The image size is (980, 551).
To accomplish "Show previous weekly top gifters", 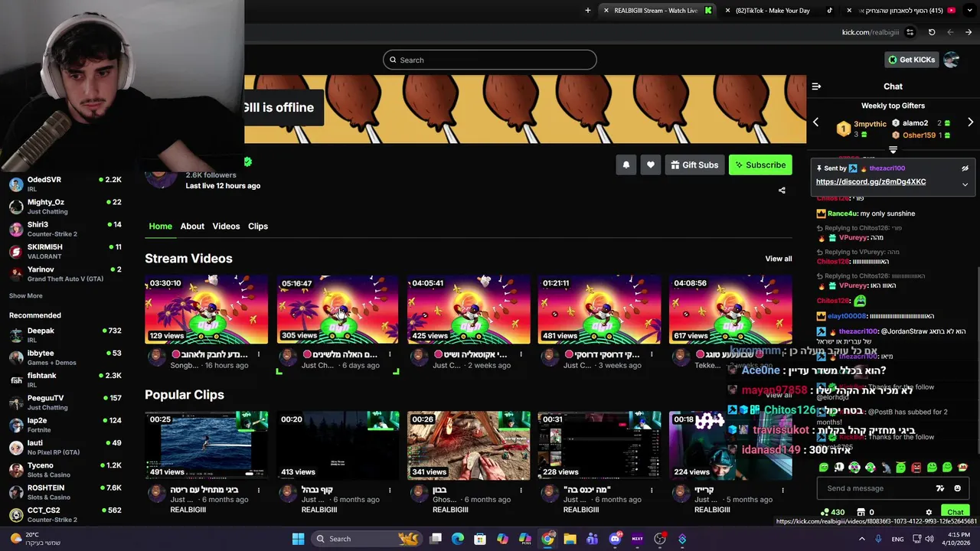I will (x=815, y=122).
